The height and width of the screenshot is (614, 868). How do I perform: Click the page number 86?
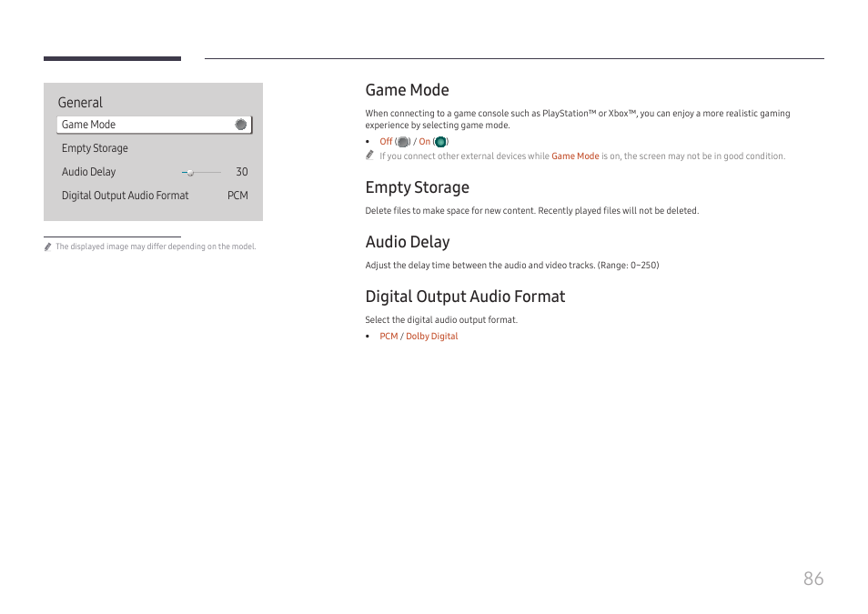pyautogui.click(x=813, y=579)
